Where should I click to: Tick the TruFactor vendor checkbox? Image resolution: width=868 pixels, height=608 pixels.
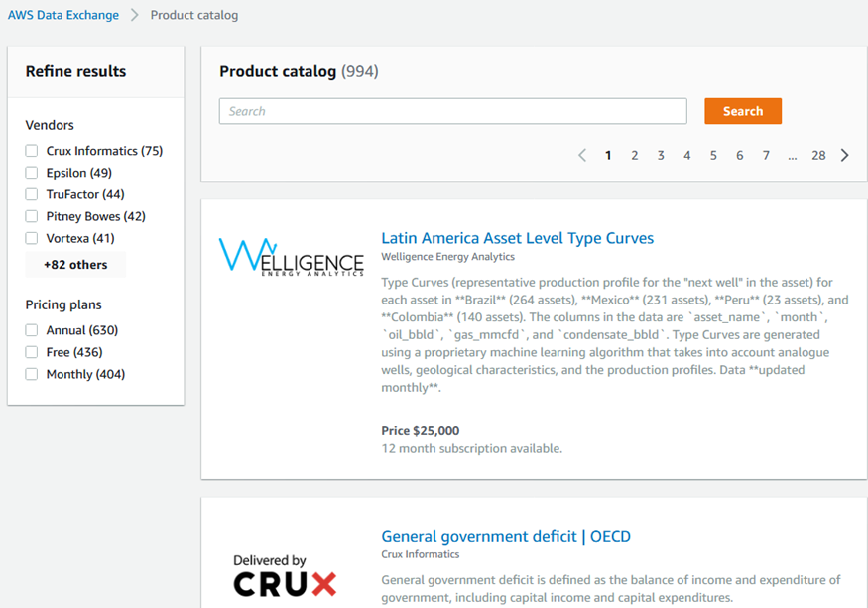coord(32,194)
